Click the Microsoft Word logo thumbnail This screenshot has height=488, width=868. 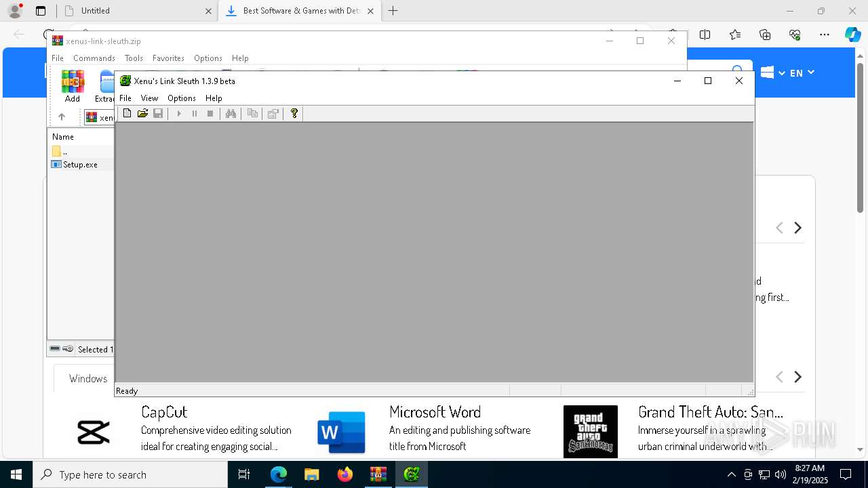pyautogui.click(x=341, y=432)
